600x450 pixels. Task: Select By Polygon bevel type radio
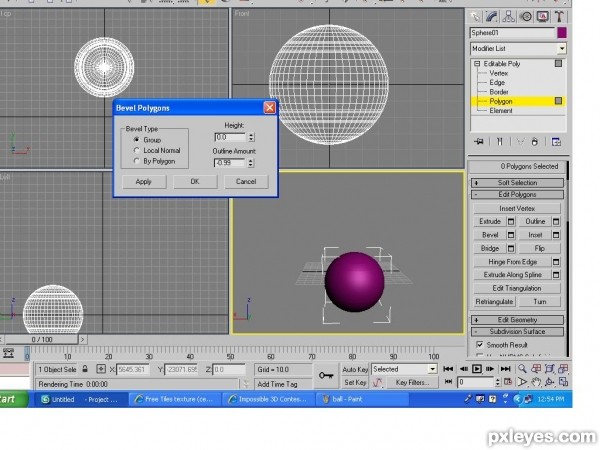(x=136, y=161)
